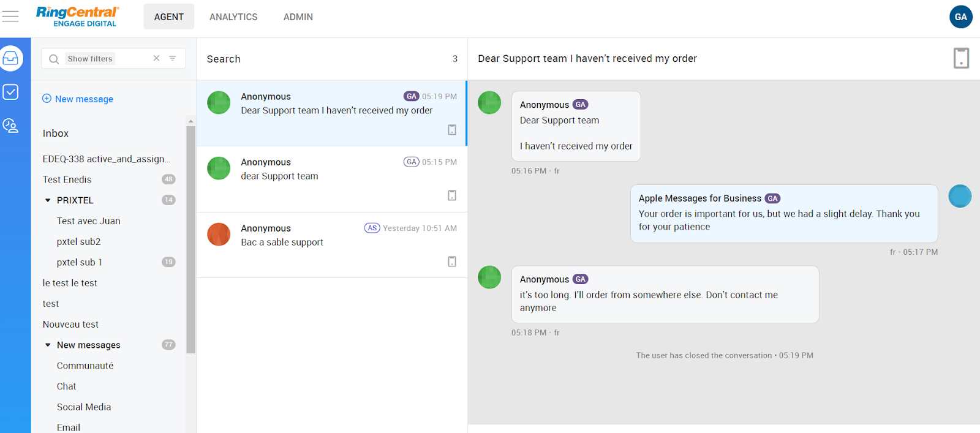This screenshot has height=433, width=980.
Task: Select the 'le test le test' folder
Action: [70, 283]
